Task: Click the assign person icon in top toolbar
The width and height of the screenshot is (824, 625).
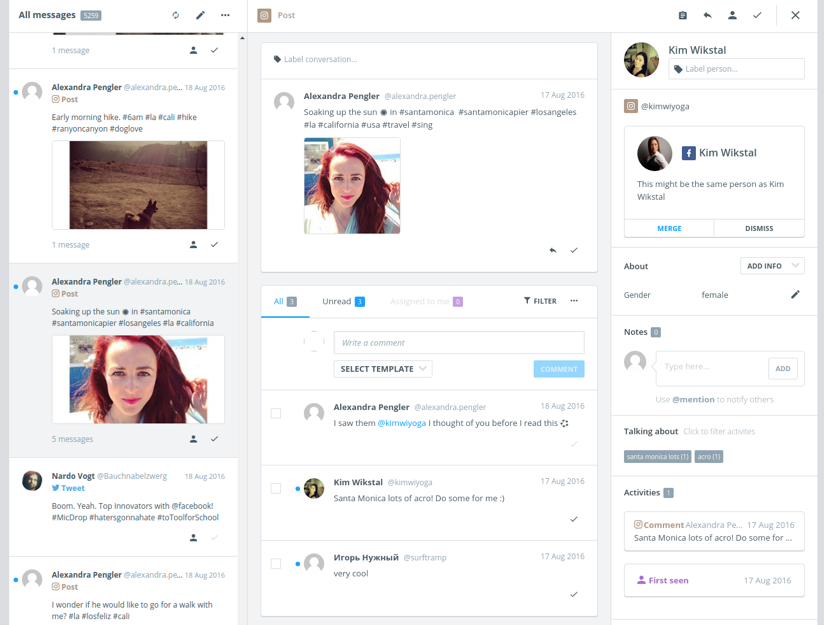Action: [732, 15]
